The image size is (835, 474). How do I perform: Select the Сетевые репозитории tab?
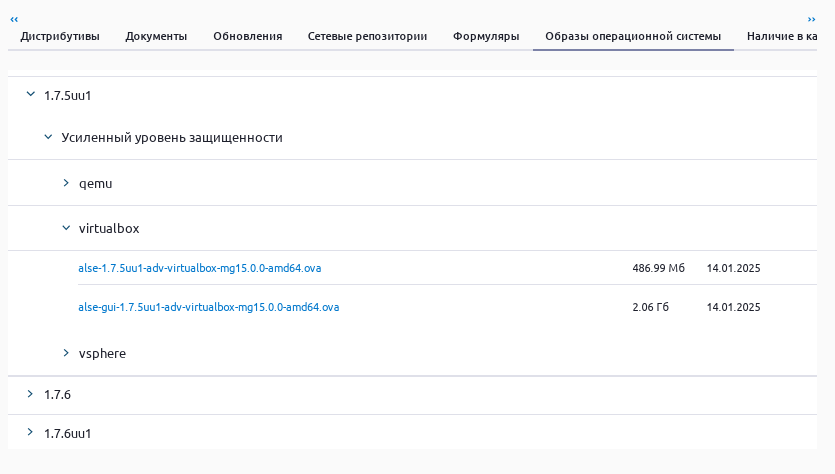[367, 36]
